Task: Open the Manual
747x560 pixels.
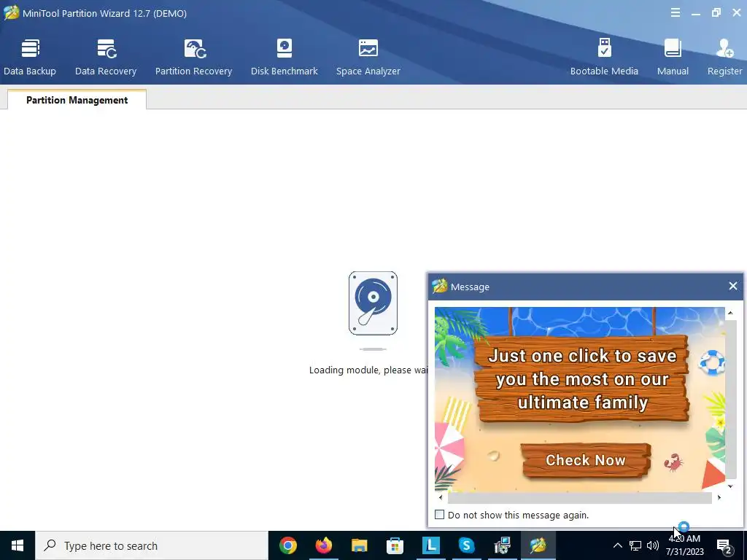Action: pyautogui.click(x=673, y=57)
